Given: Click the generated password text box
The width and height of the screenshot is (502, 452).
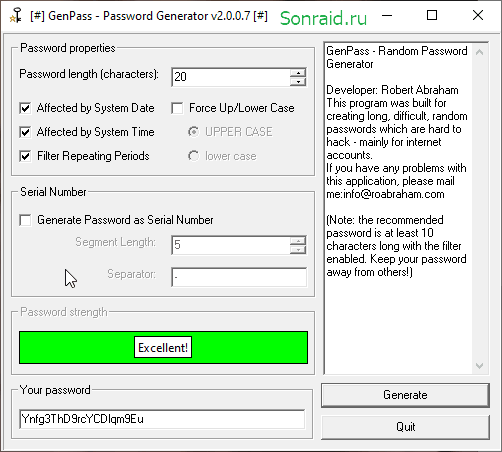Looking at the screenshot, I should point(162,419).
